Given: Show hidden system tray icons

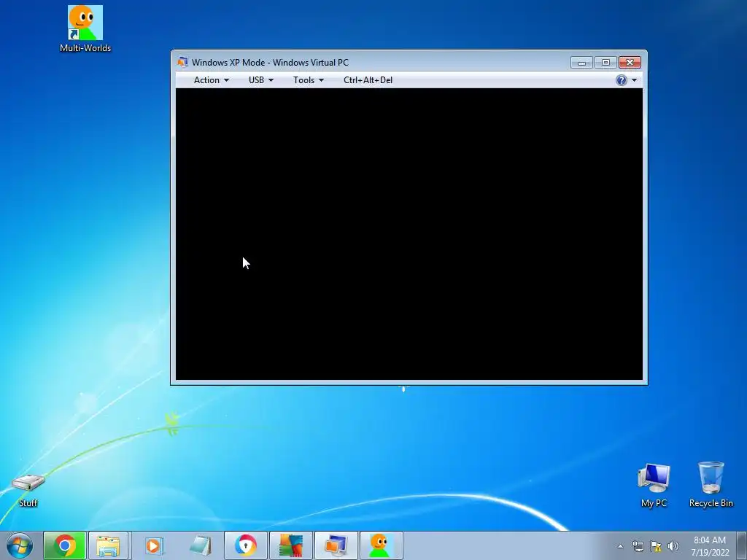Looking at the screenshot, I should (620, 546).
